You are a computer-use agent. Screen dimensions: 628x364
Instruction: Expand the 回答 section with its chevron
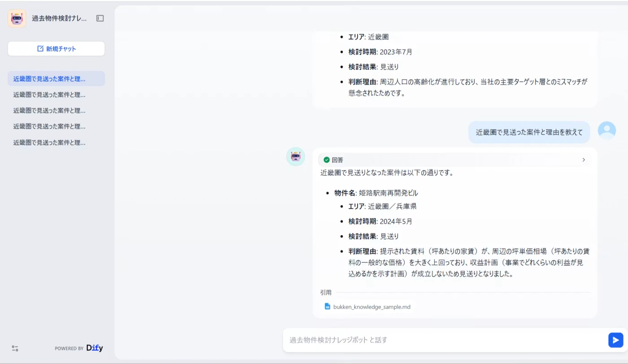(584, 160)
